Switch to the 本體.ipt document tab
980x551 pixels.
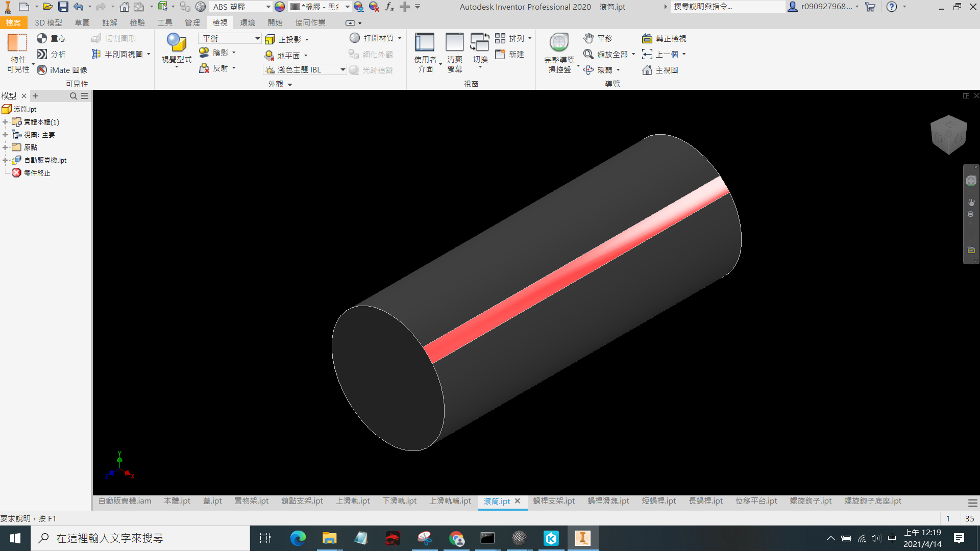177,501
